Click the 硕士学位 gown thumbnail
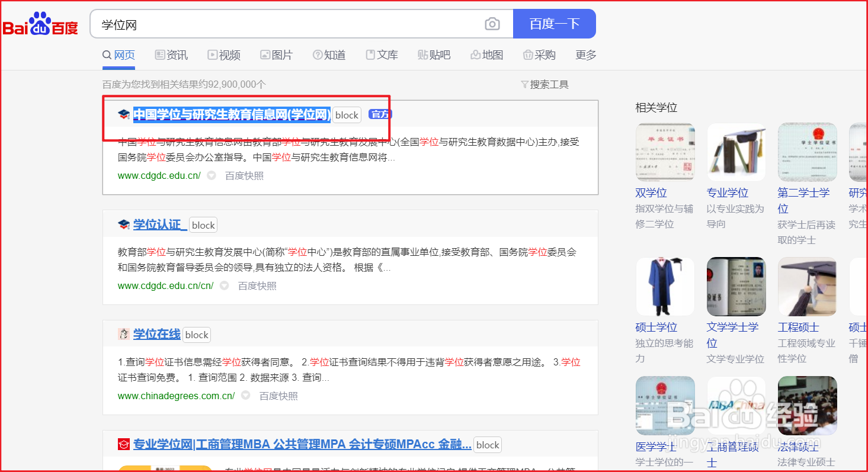This screenshot has height=472, width=868. point(665,287)
